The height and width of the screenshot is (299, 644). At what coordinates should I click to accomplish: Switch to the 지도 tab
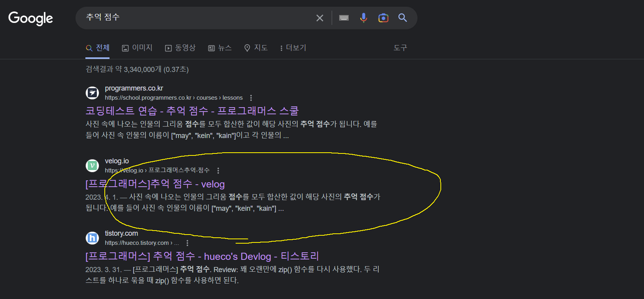[256, 48]
